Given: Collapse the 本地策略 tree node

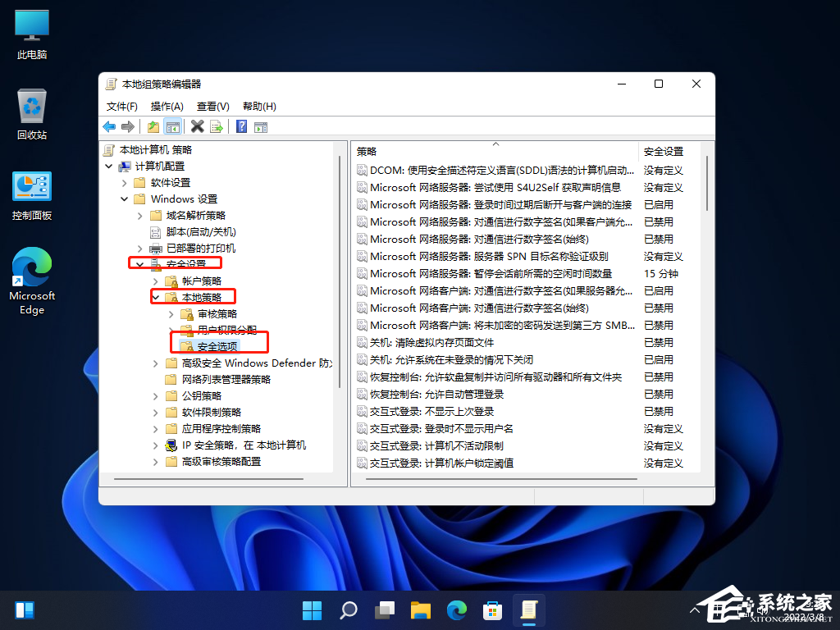Looking at the screenshot, I should tap(156, 297).
